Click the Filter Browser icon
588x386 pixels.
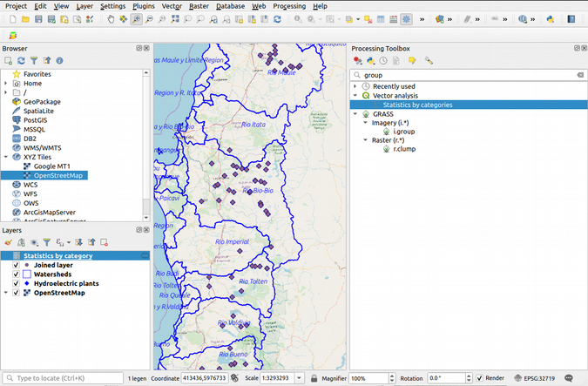click(x=34, y=61)
